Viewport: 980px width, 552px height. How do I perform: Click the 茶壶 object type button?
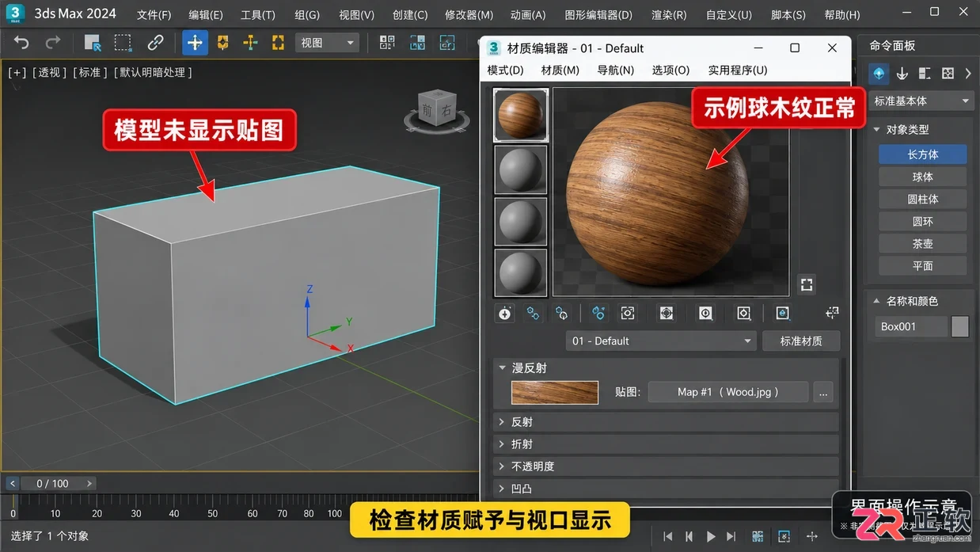923,243
